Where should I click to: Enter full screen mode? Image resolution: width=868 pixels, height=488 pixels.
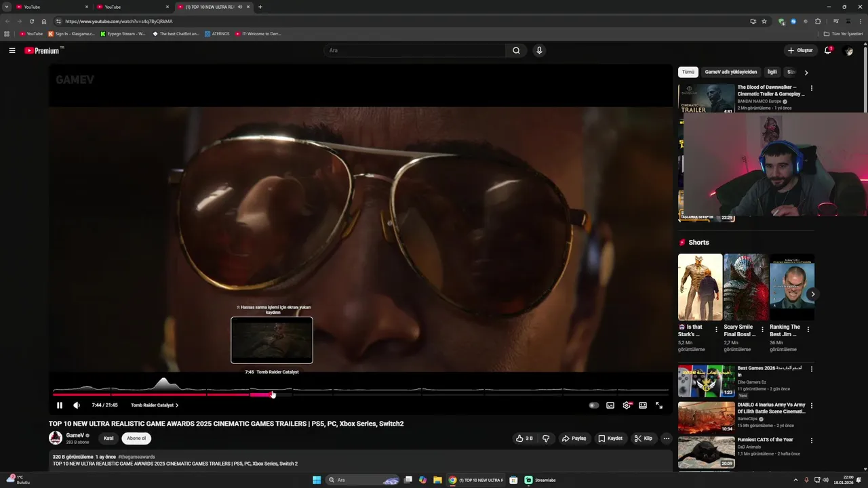(x=659, y=405)
